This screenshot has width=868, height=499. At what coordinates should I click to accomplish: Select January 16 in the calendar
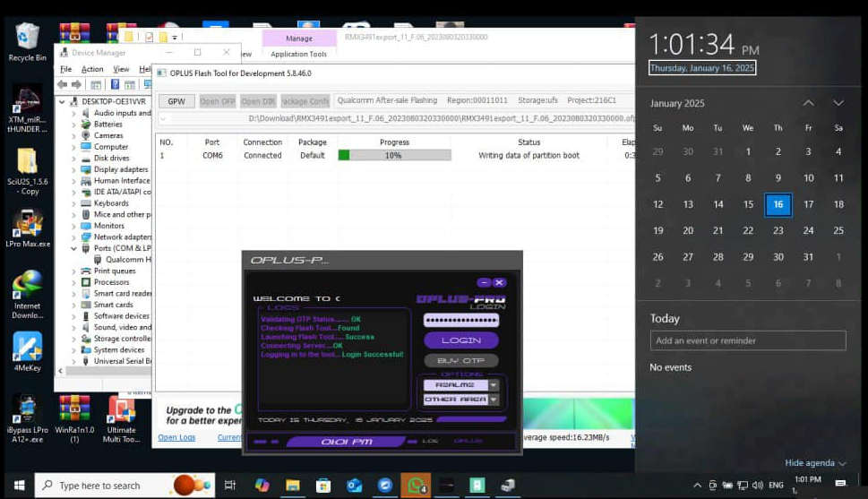click(778, 204)
